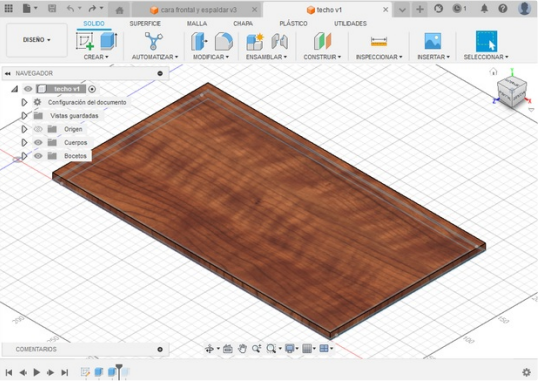Pick the Fillet tool icon
The height and width of the screenshot is (388, 540).
224,41
